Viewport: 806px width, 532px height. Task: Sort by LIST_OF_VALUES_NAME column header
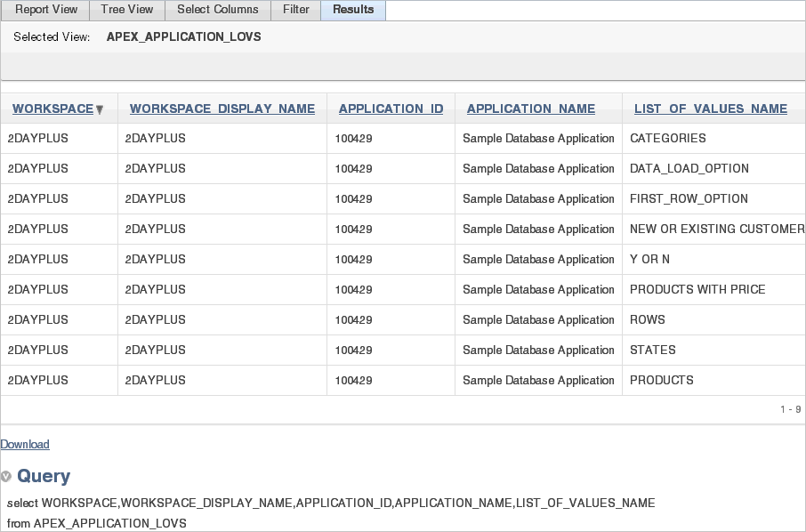[x=711, y=109]
